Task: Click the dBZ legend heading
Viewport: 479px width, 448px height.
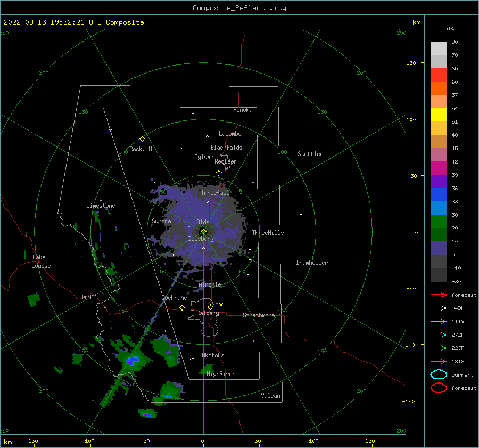Action: point(451,28)
